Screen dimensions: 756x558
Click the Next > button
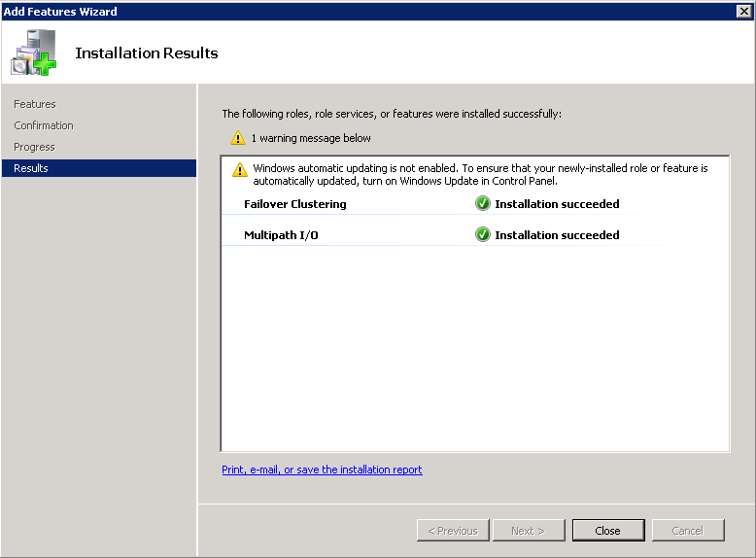527,531
